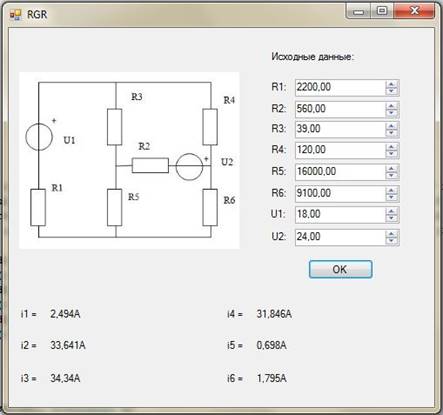Focus the R1 input field

[340, 88]
